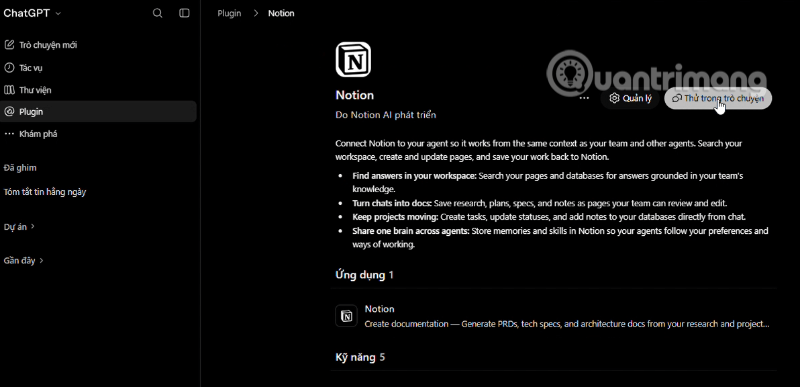Go back to Plugin in the breadcrumb
The width and height of the screenshot is (800, 387).
click(x=229, y=13)
